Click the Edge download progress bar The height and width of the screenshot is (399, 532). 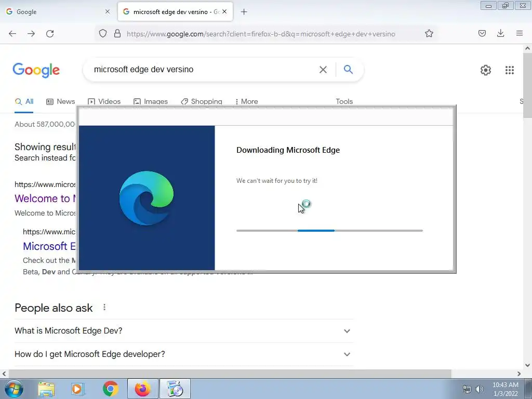[329, 231]
